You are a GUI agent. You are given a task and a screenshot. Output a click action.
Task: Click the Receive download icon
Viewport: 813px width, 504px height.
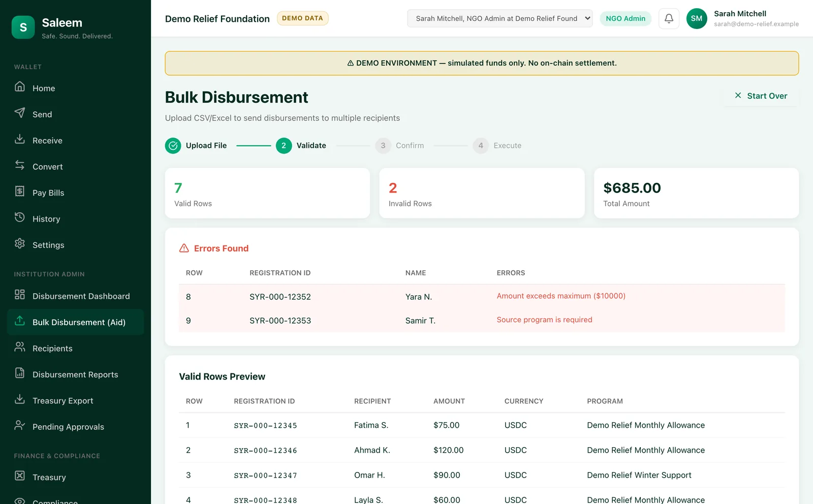pos(20,139)
